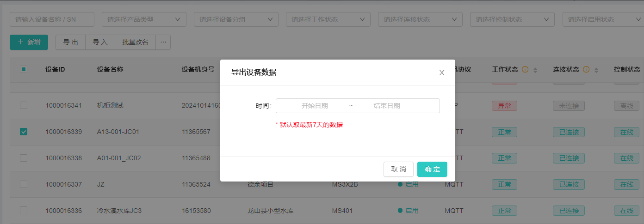Viewport: 644px width, 224px height.
Task: Close the 导出设备数据 dialog with X
Action: [x=442, y=73]
